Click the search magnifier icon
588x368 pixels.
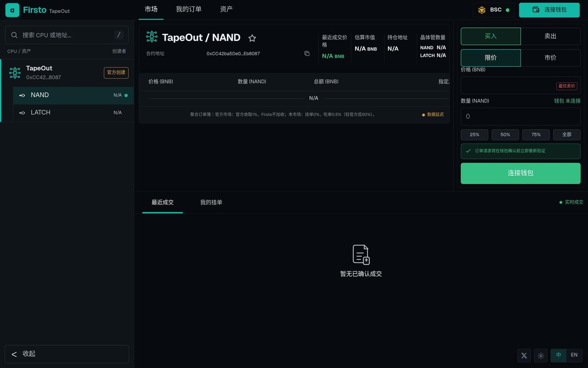tap(14, 35)
